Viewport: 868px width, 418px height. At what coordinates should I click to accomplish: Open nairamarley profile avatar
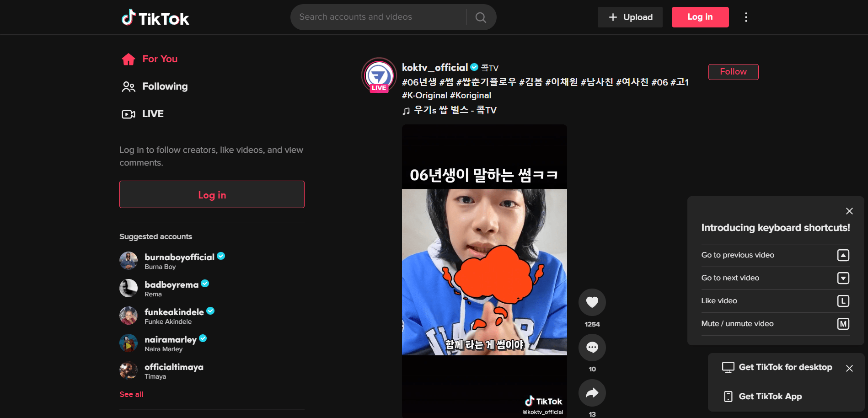pyautogui.click(x=129, y=343)
